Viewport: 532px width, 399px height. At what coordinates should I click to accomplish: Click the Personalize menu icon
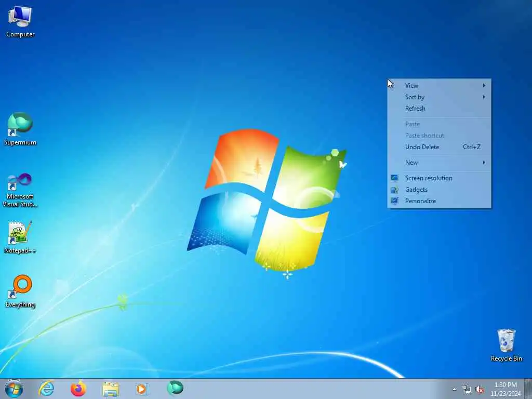pyautogui.click(x=394, y=201)
